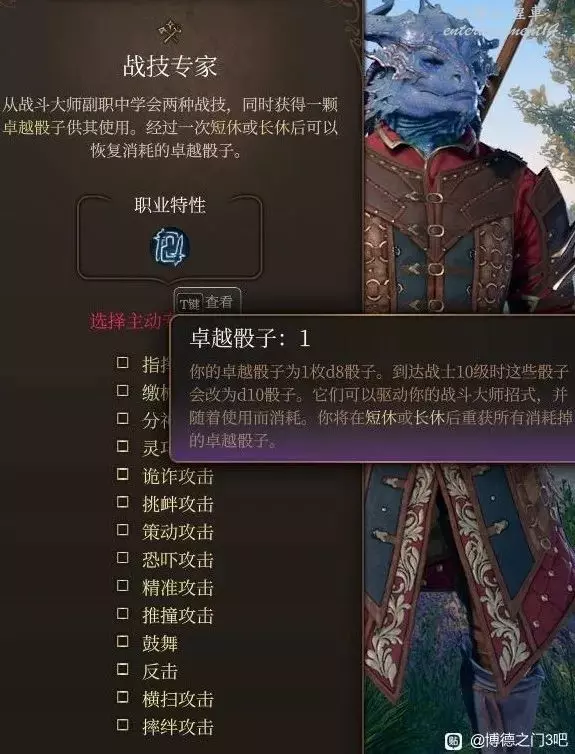575x754 pixels.
Task: Select the 精准攻击 checkbox
Action: pos(123,586)
